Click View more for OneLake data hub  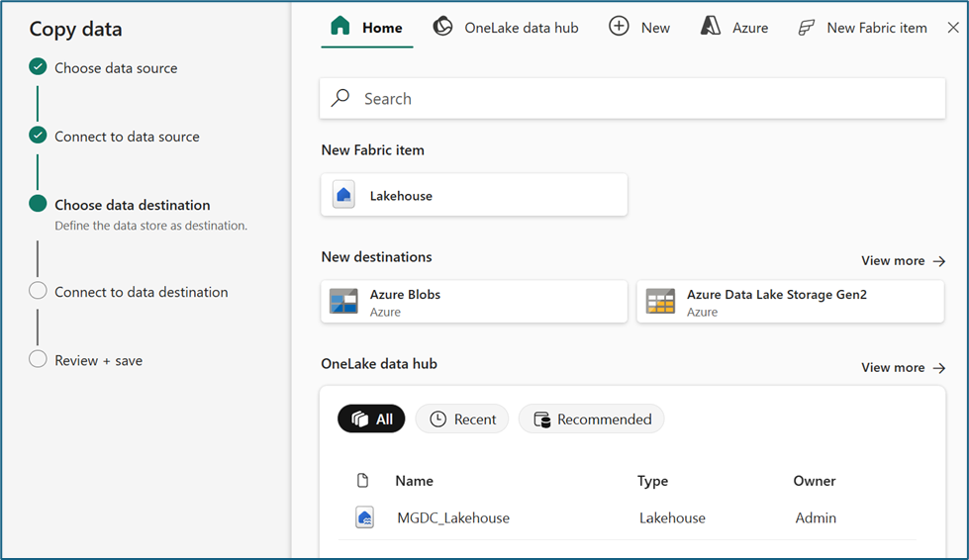click(x=903, y=368)
